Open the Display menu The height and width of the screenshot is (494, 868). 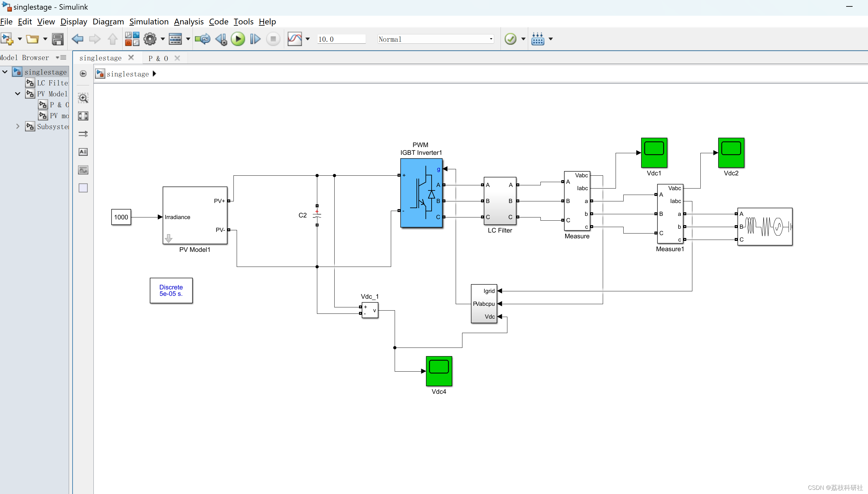point(74,22)
